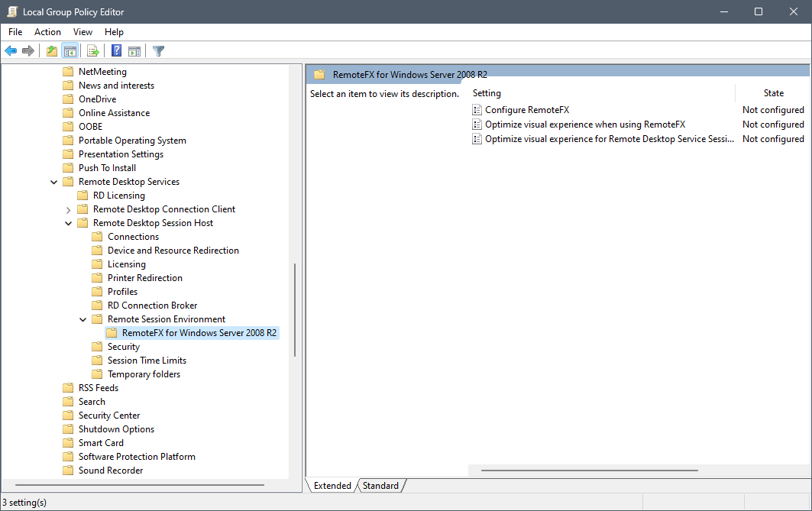Toggle the Show/Hide Console Tree button

click(70, 51)
